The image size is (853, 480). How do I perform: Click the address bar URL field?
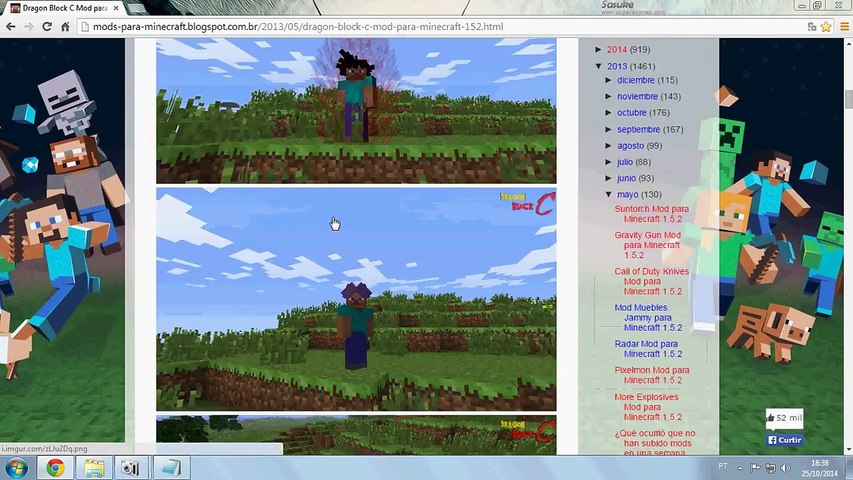tap(441, 26)
